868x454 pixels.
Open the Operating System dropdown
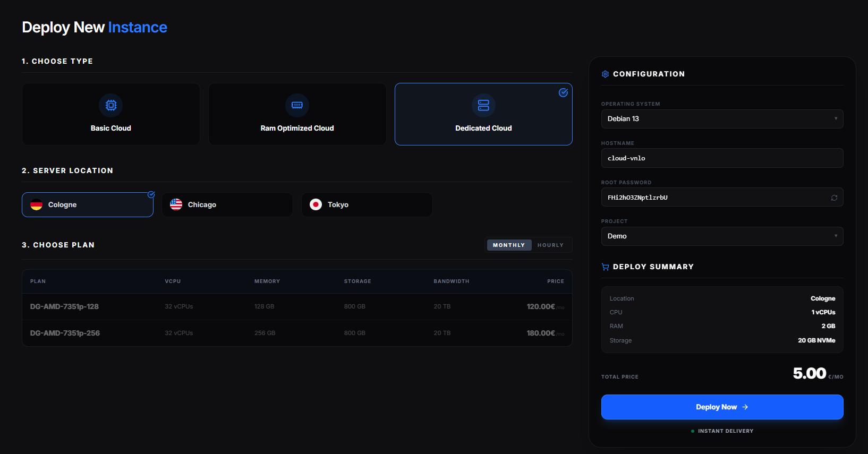pos(721,119)
